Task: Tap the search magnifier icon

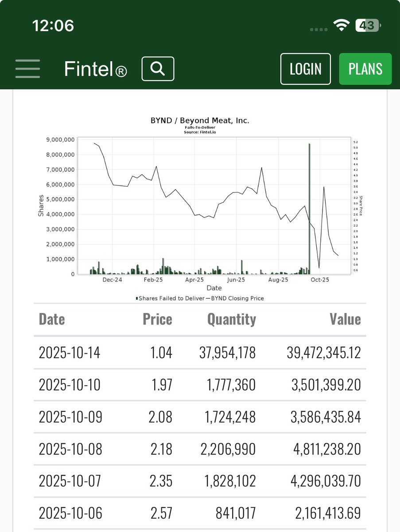Action: (x=158, y=69)
